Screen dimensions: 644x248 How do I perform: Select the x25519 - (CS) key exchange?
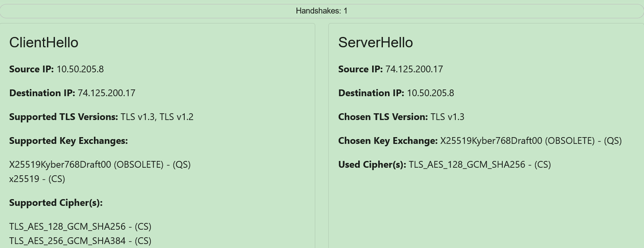(37, 179)
